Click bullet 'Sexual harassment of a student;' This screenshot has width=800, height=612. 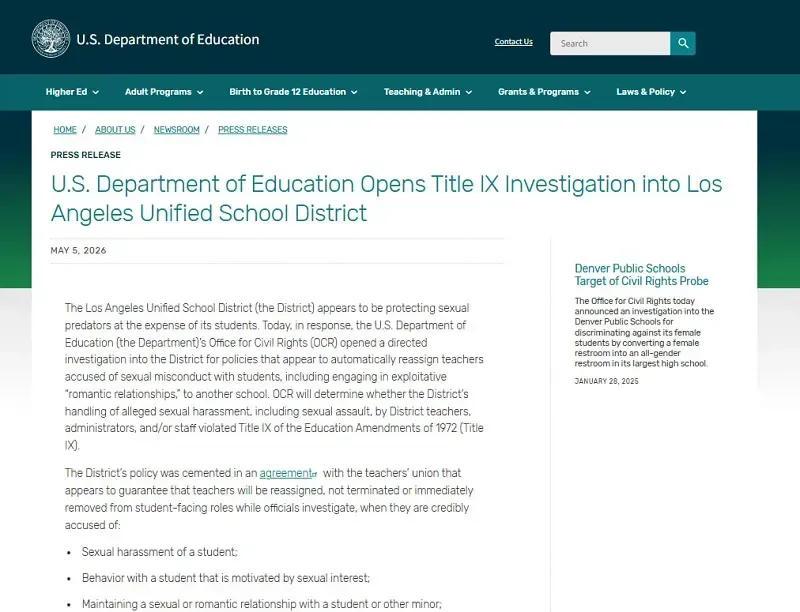(159, 552)
